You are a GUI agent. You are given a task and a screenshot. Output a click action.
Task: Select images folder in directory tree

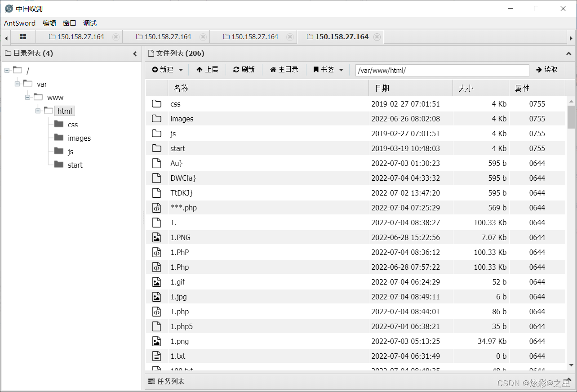pos(79,138)
